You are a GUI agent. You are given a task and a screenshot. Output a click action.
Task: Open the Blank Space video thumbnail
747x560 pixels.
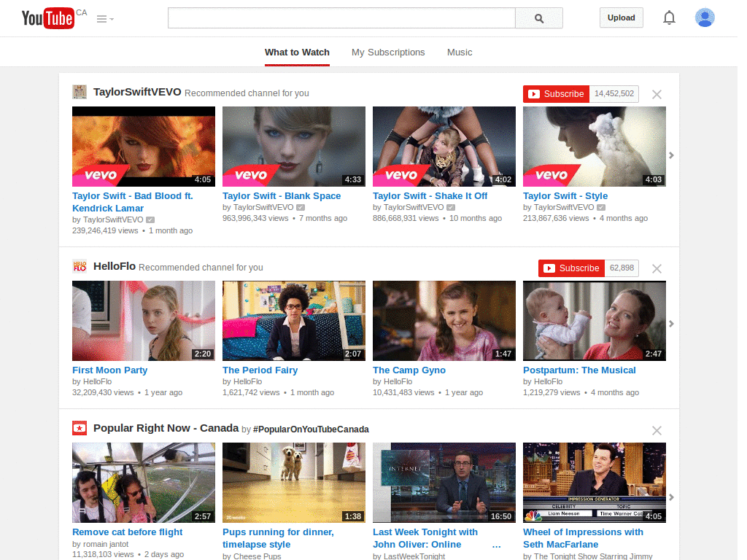click(294, 147)
